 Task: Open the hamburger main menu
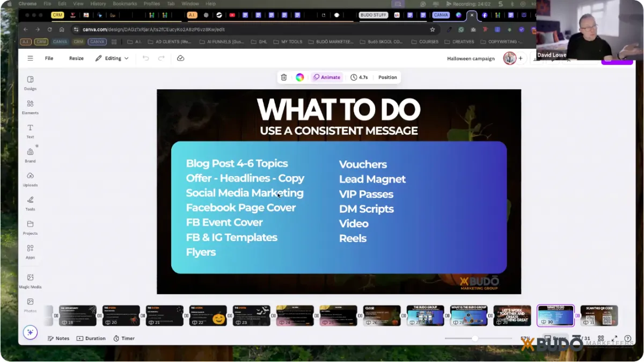[30, 58]
